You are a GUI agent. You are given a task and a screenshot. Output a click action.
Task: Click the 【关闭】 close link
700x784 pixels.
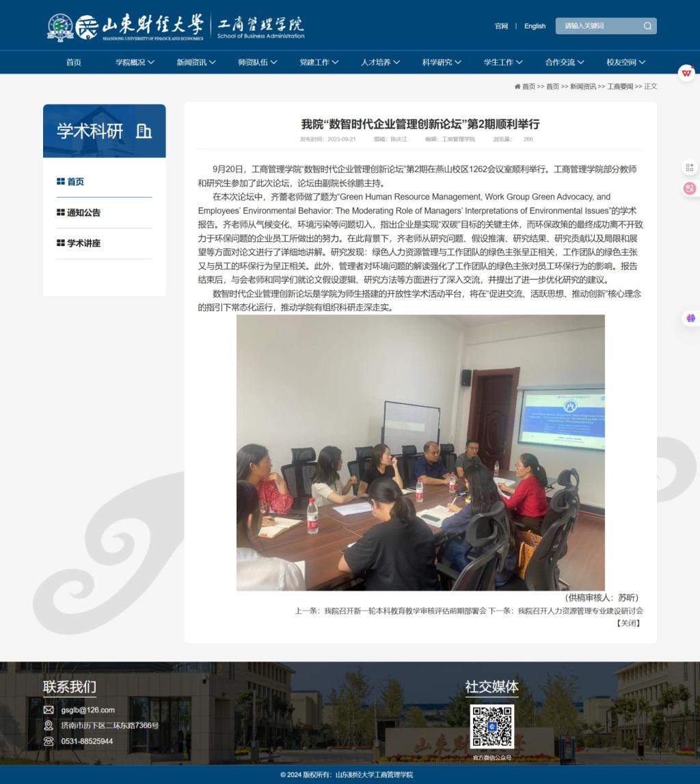pos(628,623)
